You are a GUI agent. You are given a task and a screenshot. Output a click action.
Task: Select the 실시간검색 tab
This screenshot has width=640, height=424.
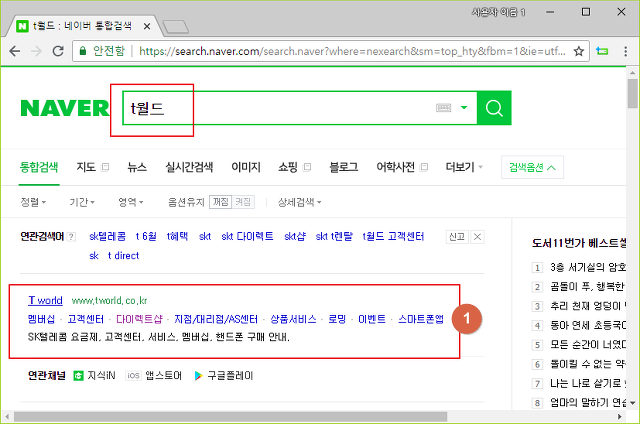pyautogui.click(x=189, y=167)
